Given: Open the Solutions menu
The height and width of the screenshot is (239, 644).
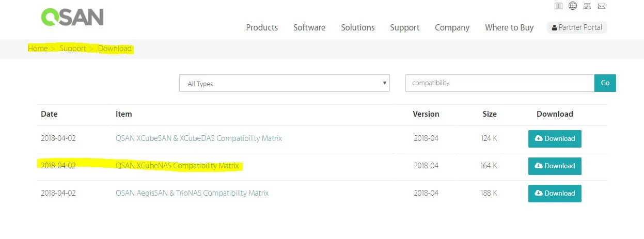Looking at the screenshot, I should (358, 27).
